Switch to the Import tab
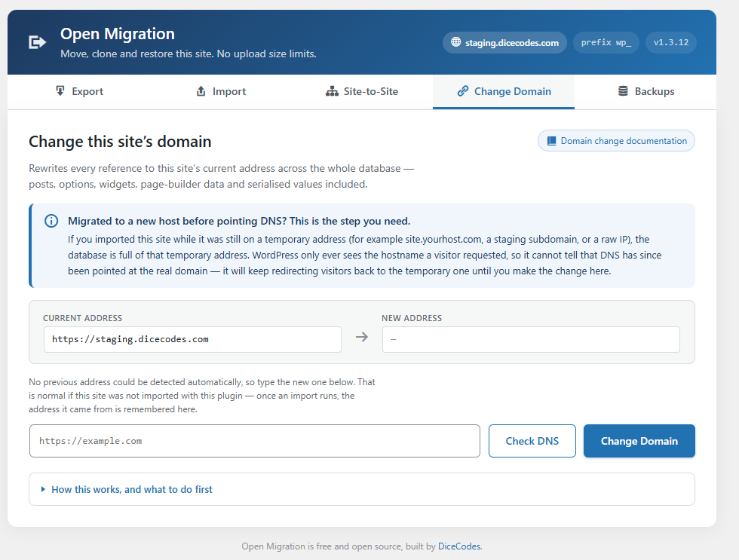 coord(220,91)
